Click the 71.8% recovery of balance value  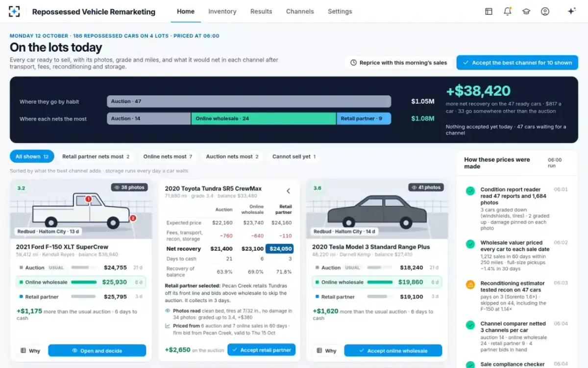[284, 271]
